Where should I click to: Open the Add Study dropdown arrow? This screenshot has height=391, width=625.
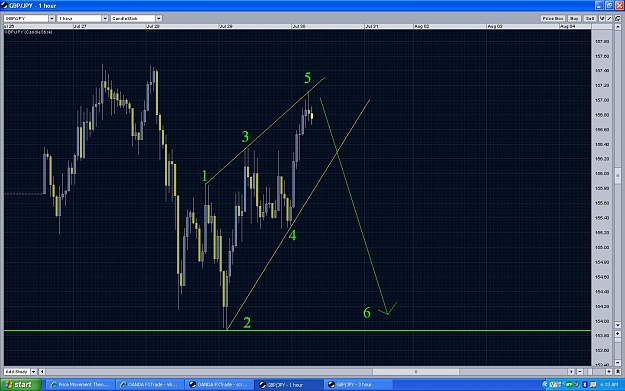click(33, 371)
